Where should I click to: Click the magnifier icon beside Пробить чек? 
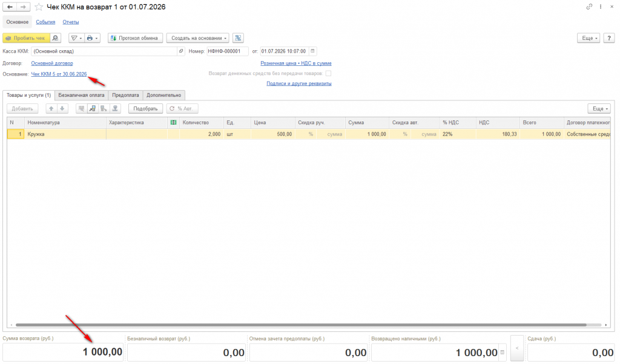coord(55,38)
